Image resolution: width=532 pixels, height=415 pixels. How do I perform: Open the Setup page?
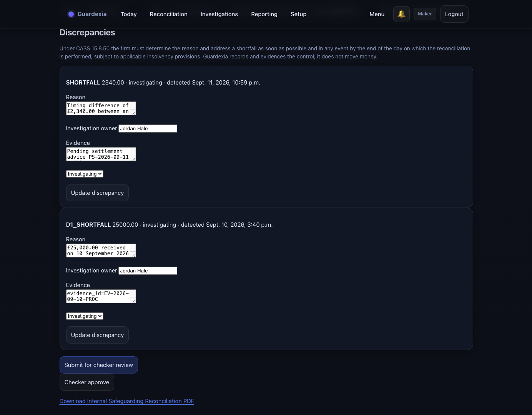[x=298, y=14]
